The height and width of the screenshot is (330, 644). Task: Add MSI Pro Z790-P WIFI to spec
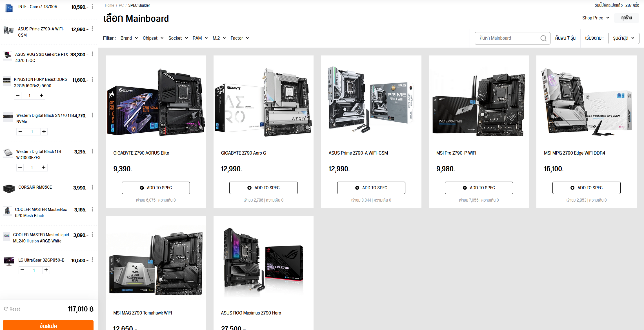[479, 188]
